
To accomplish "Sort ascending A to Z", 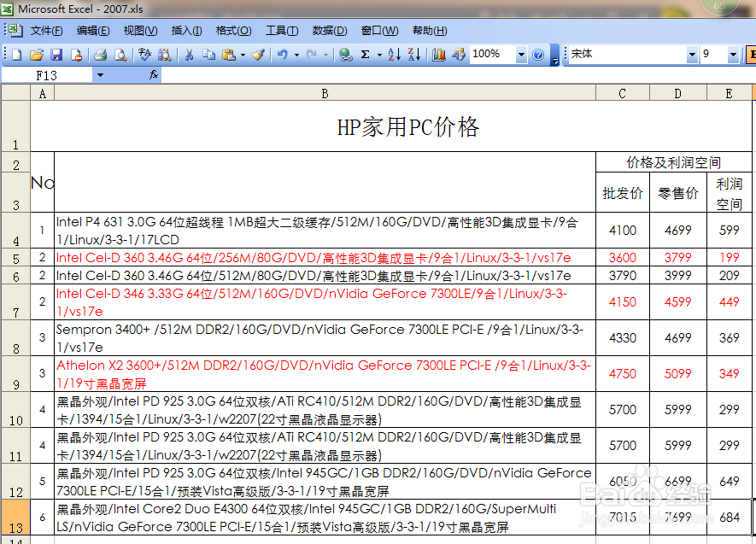I will tap(394, 55).
